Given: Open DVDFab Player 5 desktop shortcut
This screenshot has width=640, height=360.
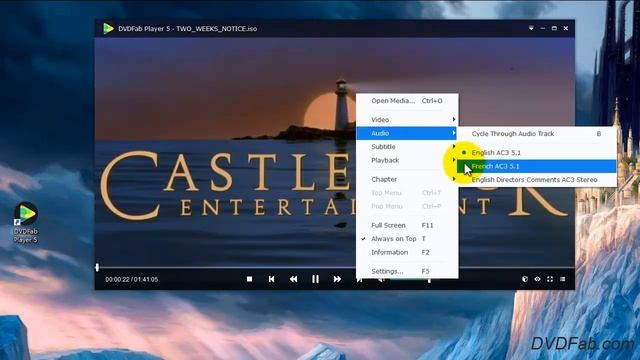Looking at the screenshot, I should click(25, 222).
